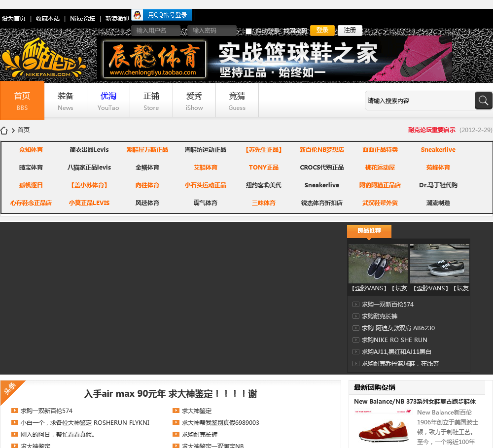Open left 歪脖VANS slip-on shoes thumbnail
Screen dimensions: 493x448
coord(378,264)
